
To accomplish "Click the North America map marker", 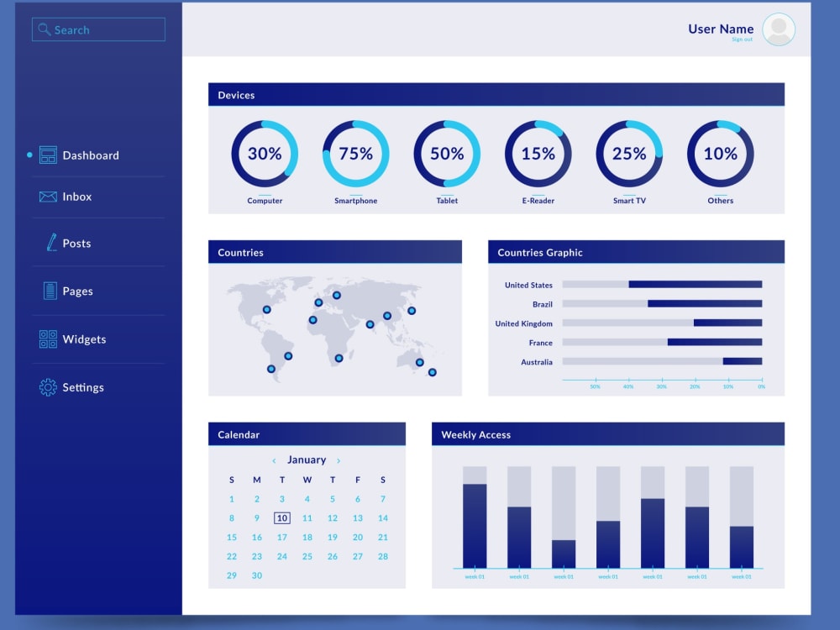I will click(x=267, y=310).
